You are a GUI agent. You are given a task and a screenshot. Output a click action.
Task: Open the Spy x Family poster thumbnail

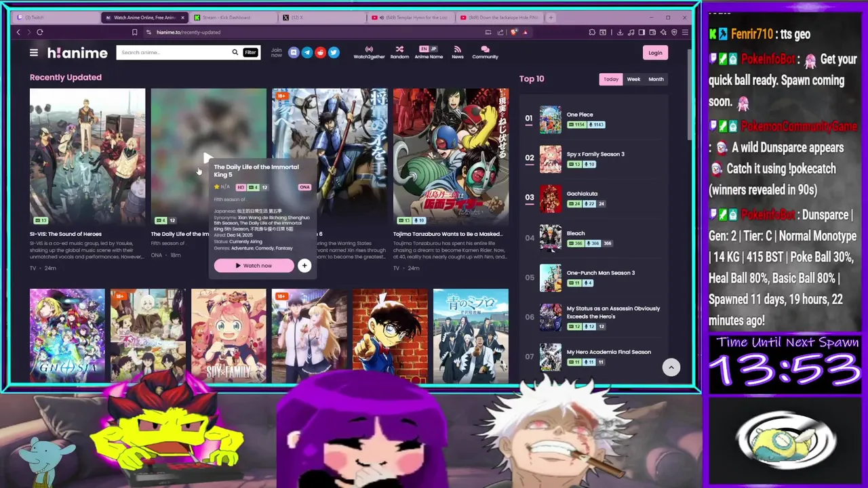point(229,335)
